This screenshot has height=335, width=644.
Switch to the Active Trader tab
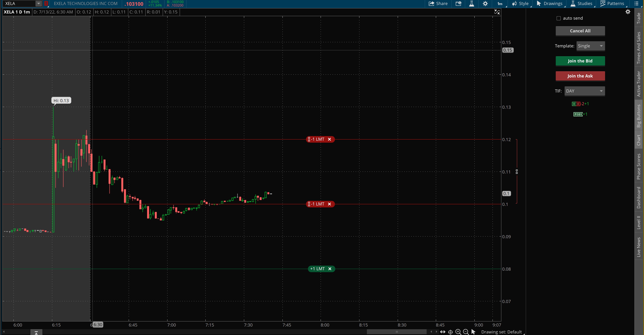click(639, 84)
